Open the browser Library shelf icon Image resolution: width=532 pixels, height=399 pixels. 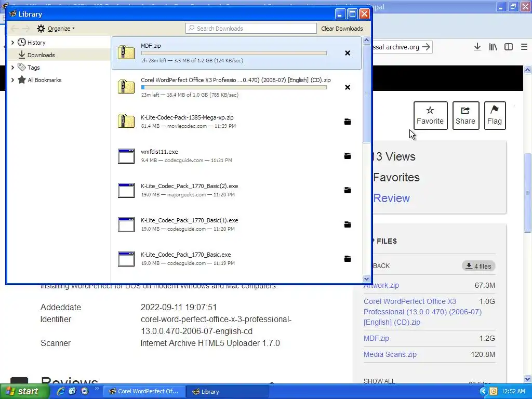point(493,47)
